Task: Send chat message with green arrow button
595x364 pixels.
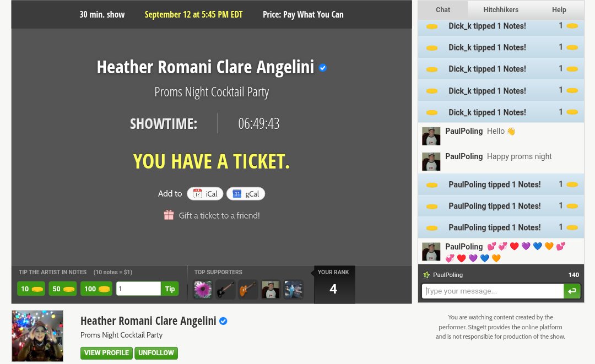Action: [x=572, y=291]
